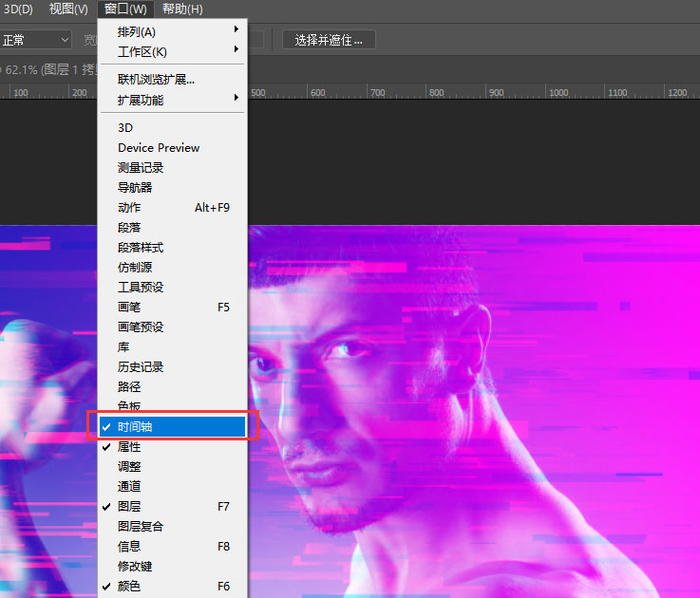
Task: Open the 动作 panel entry
Action: 172,208
